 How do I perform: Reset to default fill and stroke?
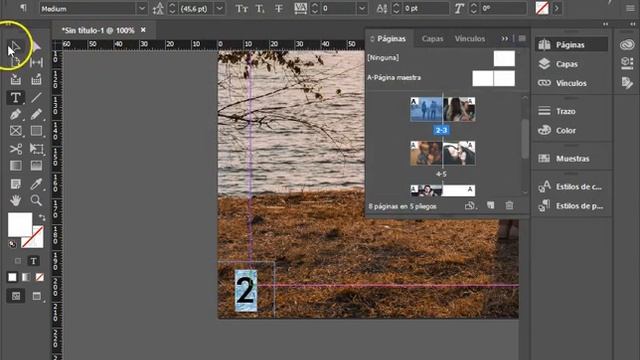(12, 244)
